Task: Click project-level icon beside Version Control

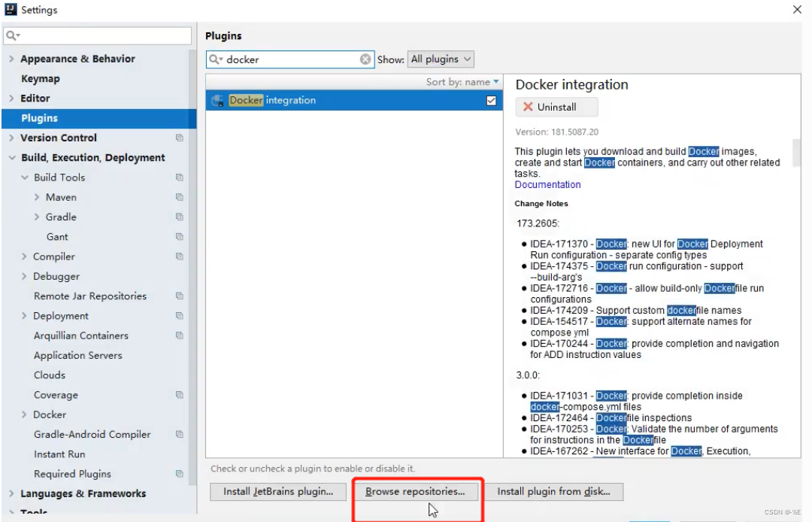Action: [x=179, y=138]
